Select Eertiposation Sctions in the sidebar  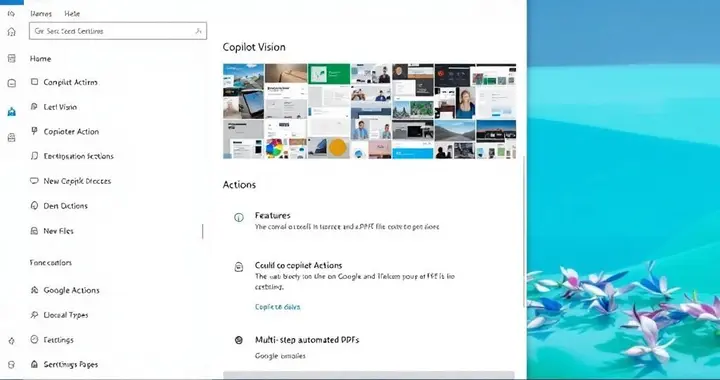pyautogui.click(x=79, y=156)
